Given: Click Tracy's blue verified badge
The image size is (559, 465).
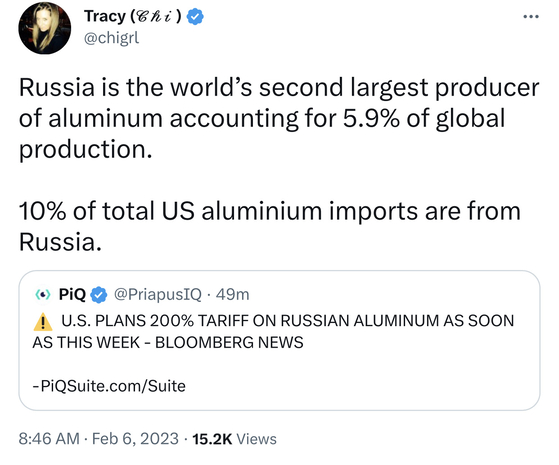Looking at the screenshot, I should click(195, 16).
